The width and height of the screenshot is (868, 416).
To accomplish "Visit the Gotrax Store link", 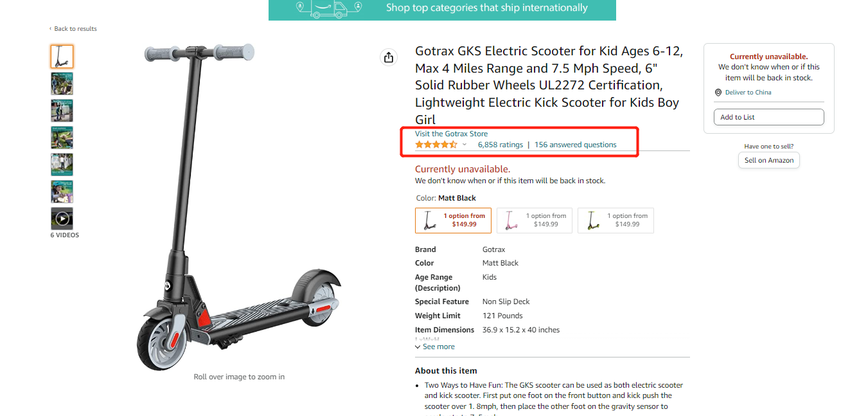I will click(x=451, y=134).
